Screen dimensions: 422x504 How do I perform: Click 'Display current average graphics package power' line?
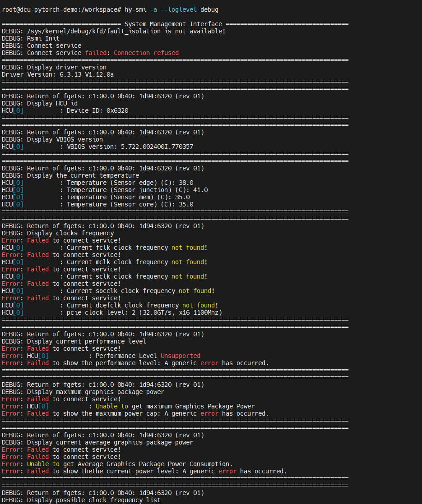tap(97, 443)
